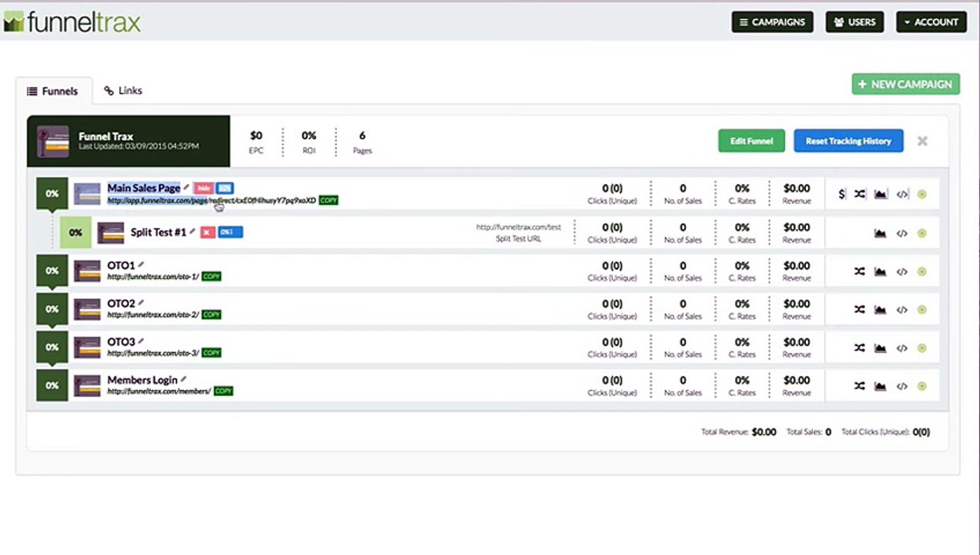The image size is (980, 555).
Task: Edit Members Login name with pencil icon
Action: [183, 379]
